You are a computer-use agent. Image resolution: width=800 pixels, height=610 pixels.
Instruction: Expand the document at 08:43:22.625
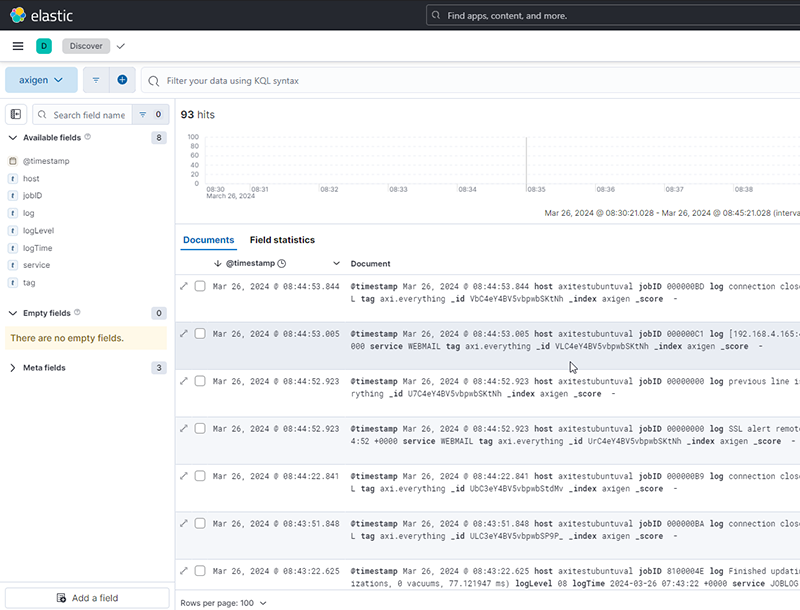[184, 571]
